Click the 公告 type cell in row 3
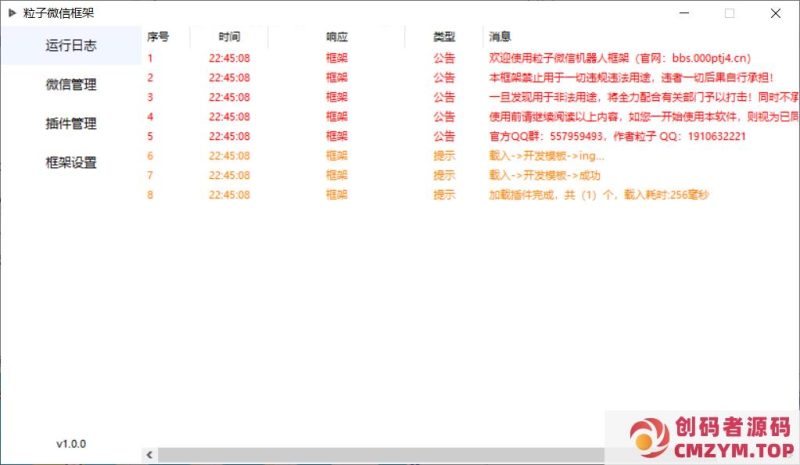This screenshot has width=800, height=465. [x=444, y=97]
